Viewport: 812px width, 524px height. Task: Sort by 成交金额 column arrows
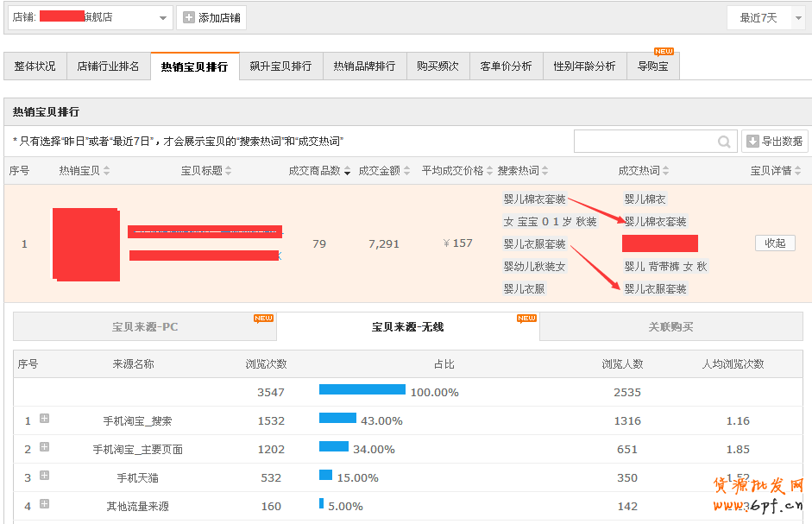(x=407, y=171)
